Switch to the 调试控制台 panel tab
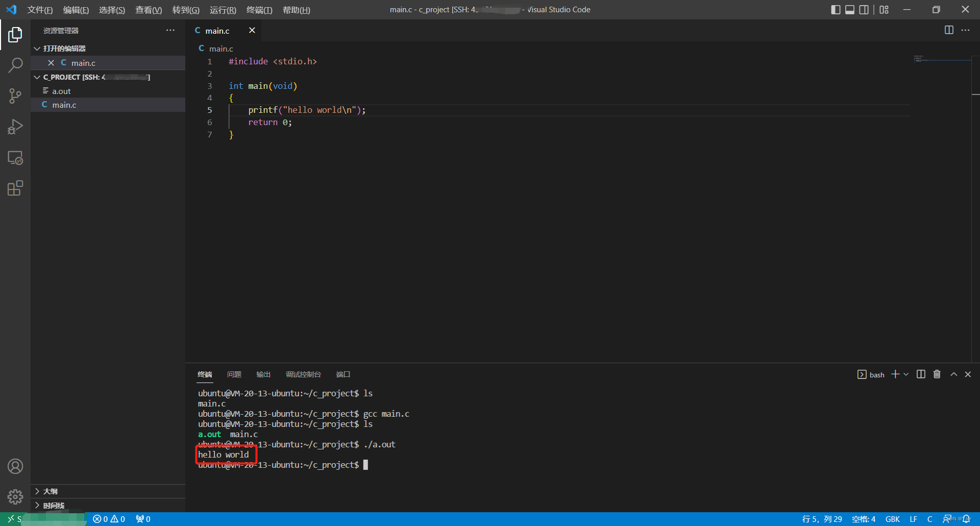 click(x=303, y=374)
